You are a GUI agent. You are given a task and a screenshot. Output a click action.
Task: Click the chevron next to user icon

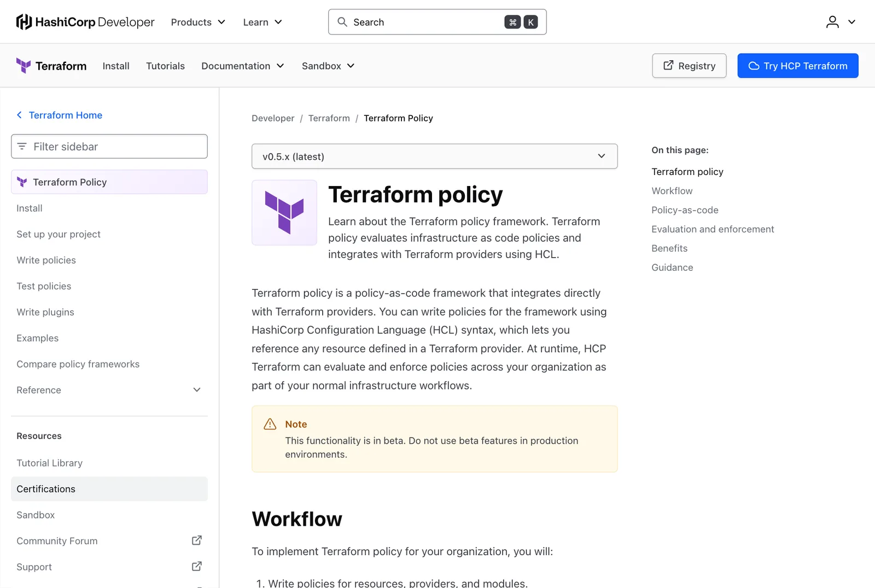pyautogui.click(x=851, y=22)
